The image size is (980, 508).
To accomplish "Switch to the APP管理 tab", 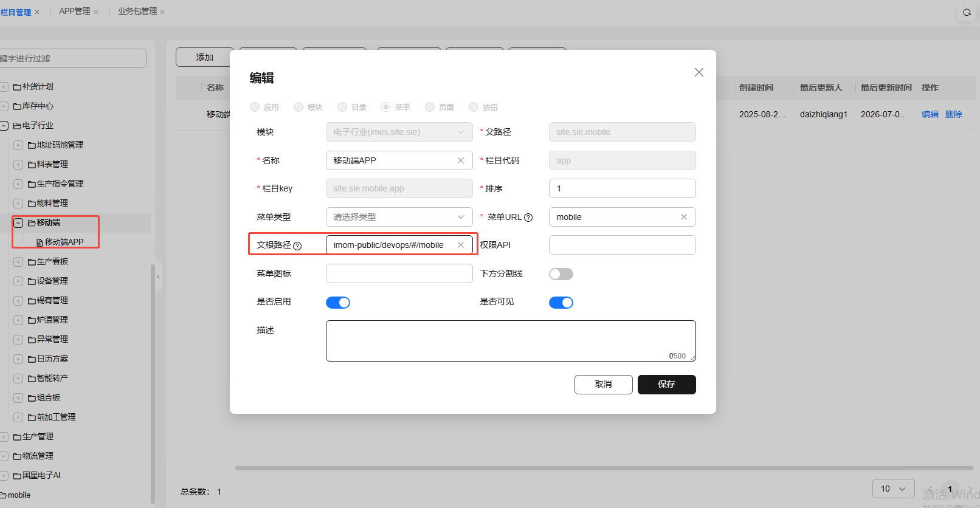I will (75, 12).
